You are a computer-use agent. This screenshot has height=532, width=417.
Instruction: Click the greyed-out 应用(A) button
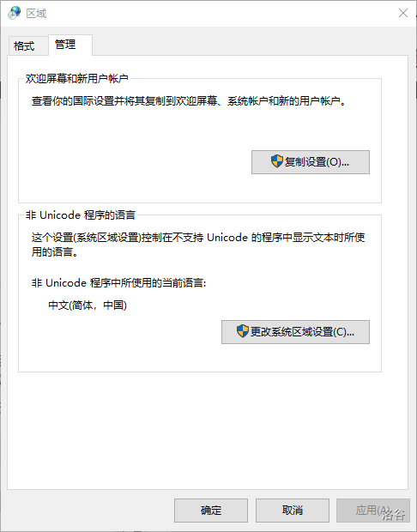(373, 511)
